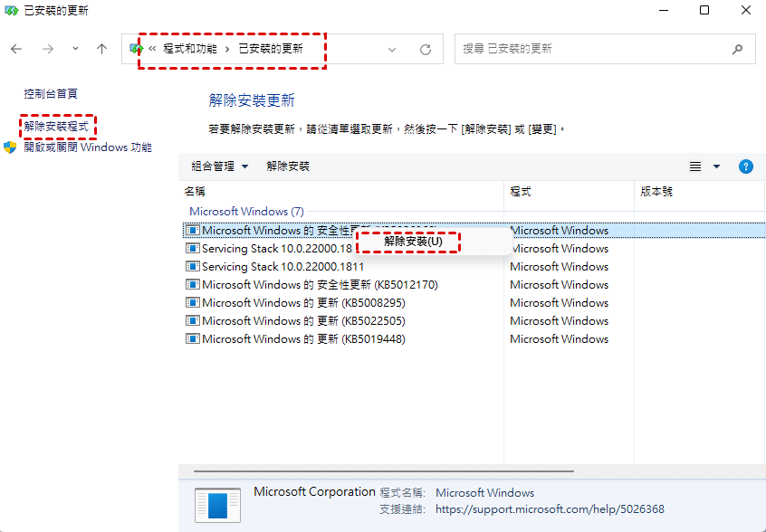Click icon of the highlighted security update
Viewport: 766px width, 532px height.
point(193,231)
